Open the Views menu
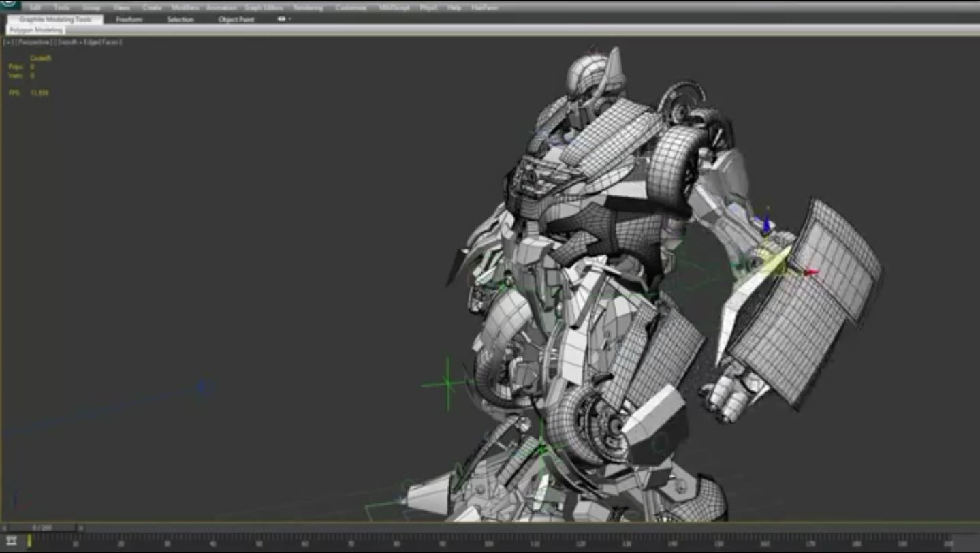The height and width of the screenshot is (553, 980). 122,8
